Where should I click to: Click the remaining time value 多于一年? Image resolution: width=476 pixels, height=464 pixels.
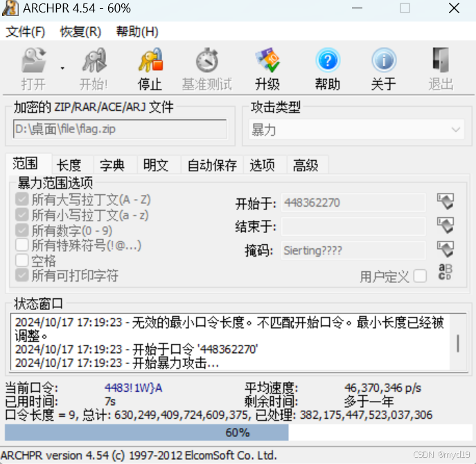coord(369,402)
